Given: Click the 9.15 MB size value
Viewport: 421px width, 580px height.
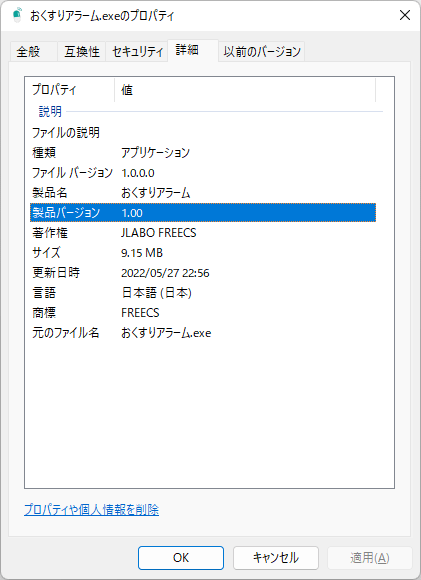Looking at the screenshot, I should coord(142,253).
